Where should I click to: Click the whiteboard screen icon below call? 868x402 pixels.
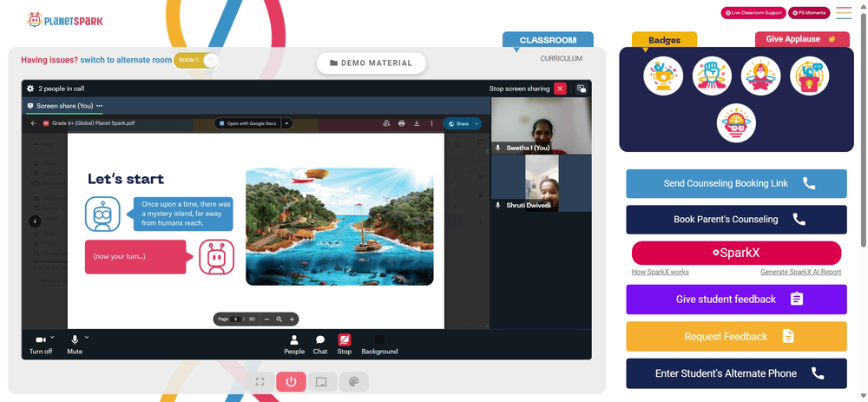coord(322,381)
